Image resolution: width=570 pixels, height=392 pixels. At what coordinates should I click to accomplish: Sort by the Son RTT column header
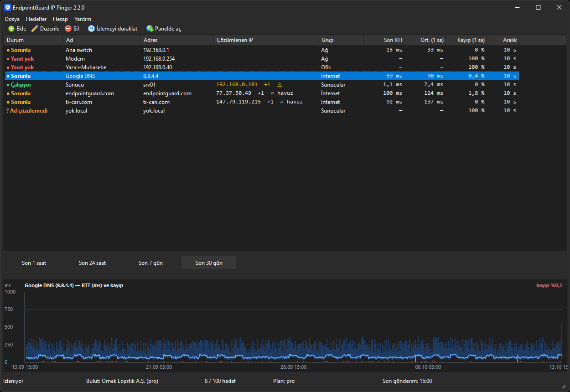(384, 40)
